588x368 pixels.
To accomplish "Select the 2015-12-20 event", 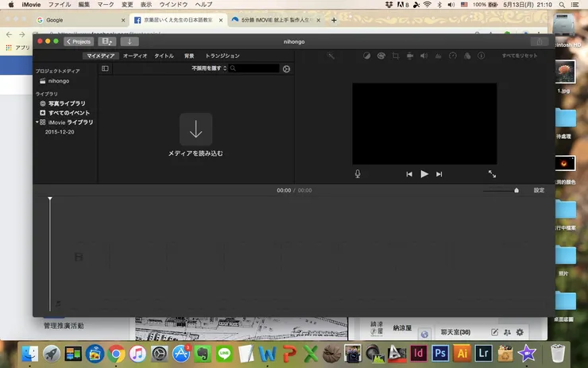I will coord(60,132).
